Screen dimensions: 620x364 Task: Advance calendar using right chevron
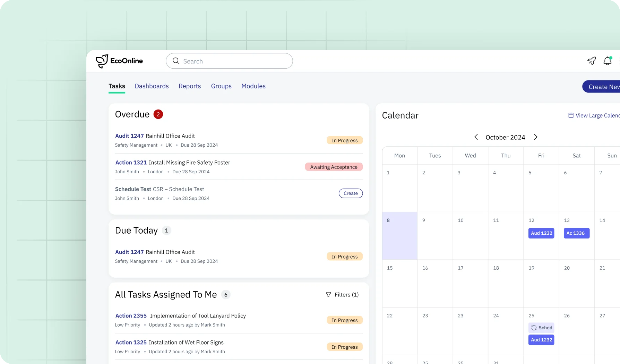pos(535,137)
